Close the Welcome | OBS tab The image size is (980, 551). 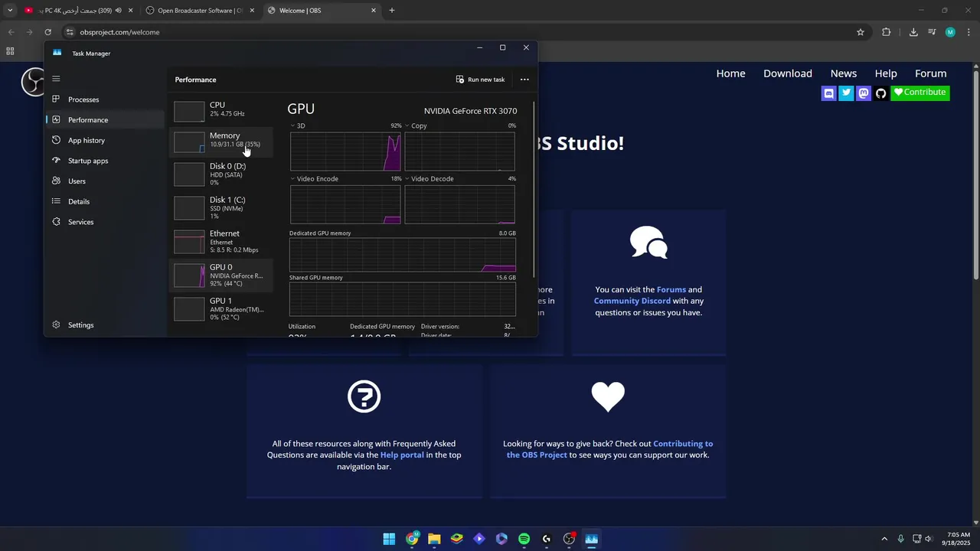[x=374, y=11]
